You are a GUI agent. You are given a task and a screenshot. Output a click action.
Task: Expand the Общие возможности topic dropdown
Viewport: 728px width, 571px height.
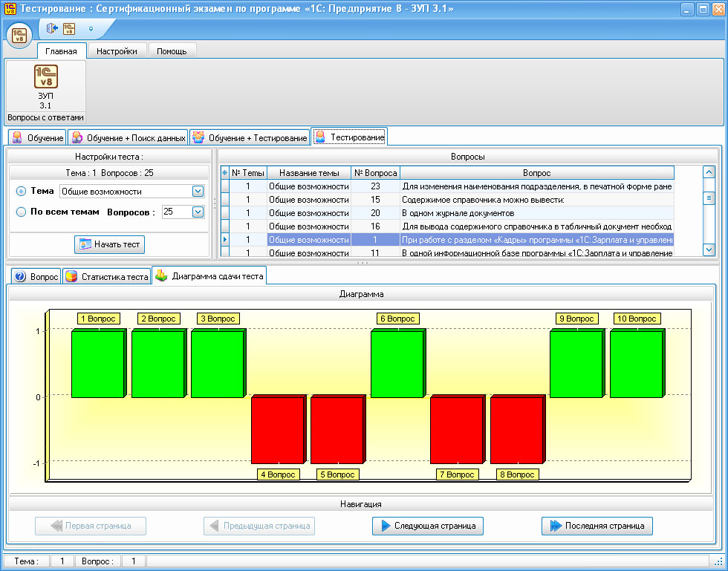(198, 192)
